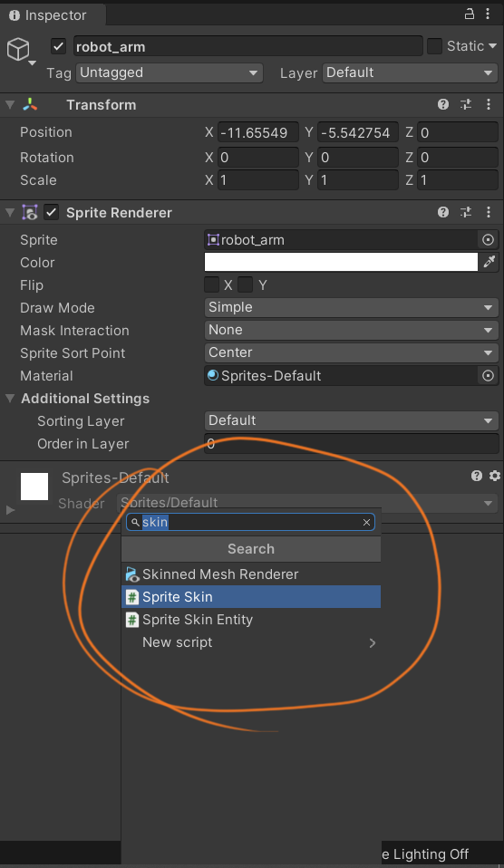Toggle the robot_arm active checkbox
The width and height of the screenshot is (504, 868).
click(x=59, y=46)
